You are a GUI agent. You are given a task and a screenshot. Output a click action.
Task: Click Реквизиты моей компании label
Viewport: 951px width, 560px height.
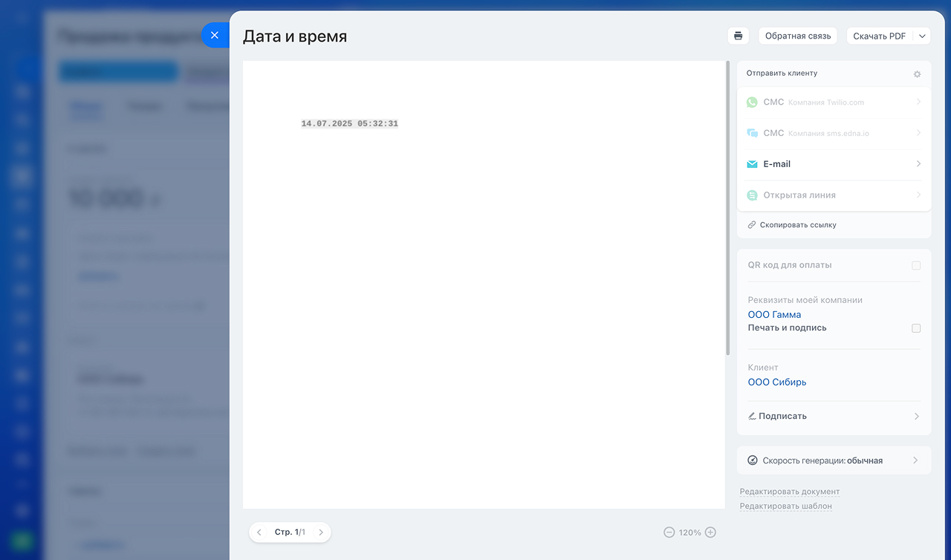[x=805, y=301]
